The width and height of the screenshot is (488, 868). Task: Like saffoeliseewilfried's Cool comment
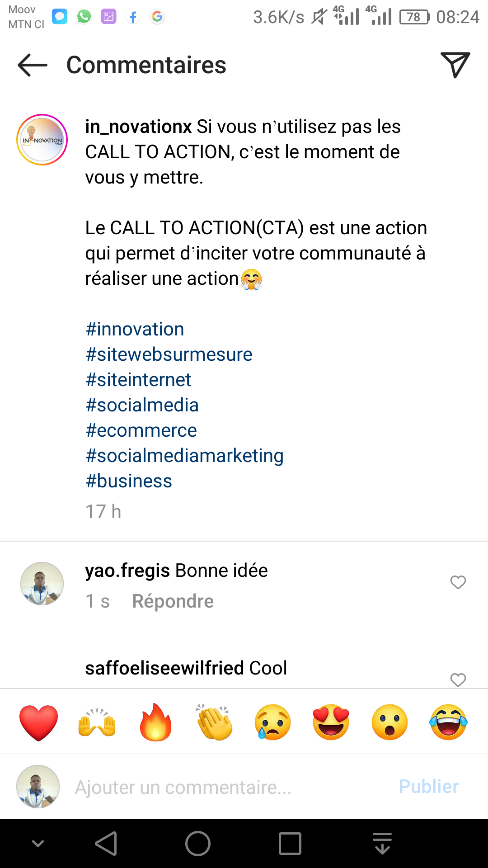[x=458, y=679]
